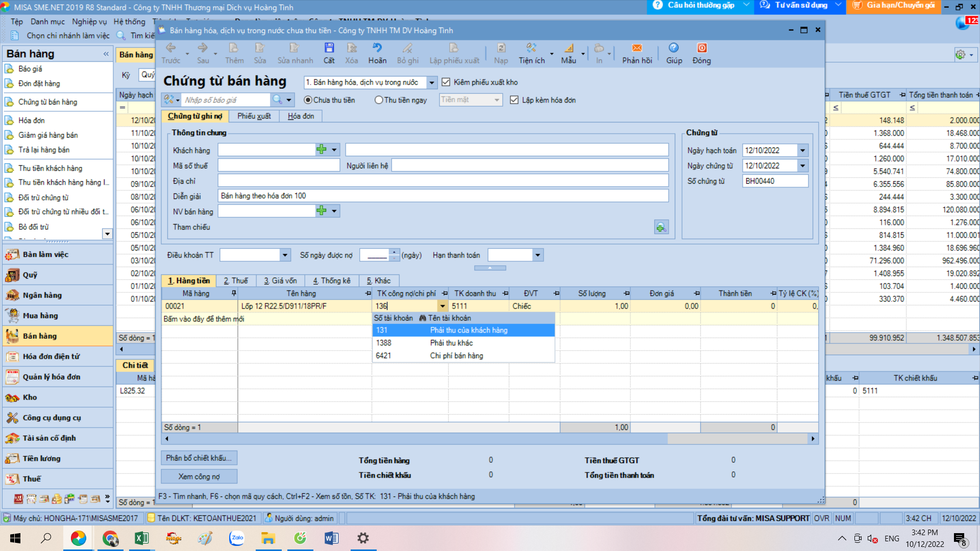This screenshot has height=551, width=980.
Task: Switch to the 5. Khác tab
Action: (x=379, y=281)
